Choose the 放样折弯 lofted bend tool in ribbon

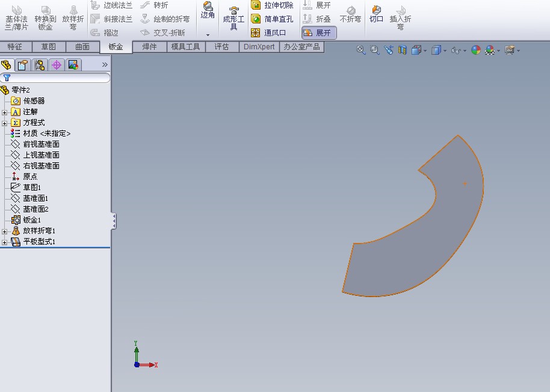click(73, 18)
